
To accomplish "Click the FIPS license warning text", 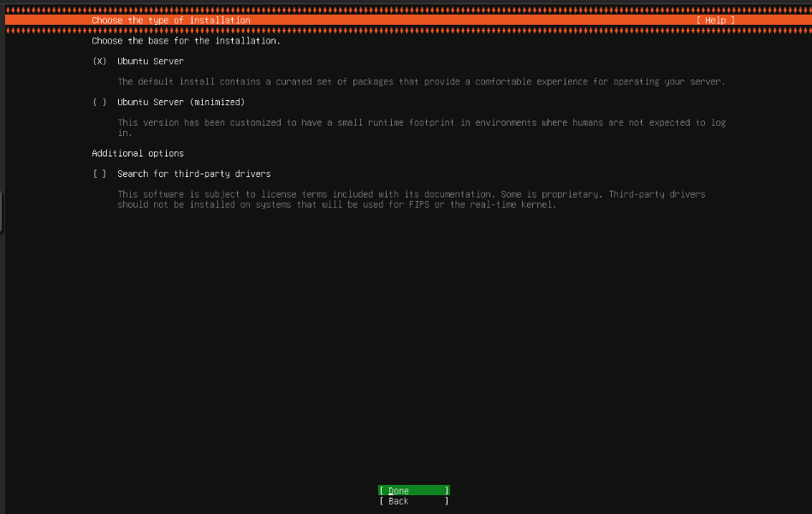I will pyautogui.click(x=411, y=199).
